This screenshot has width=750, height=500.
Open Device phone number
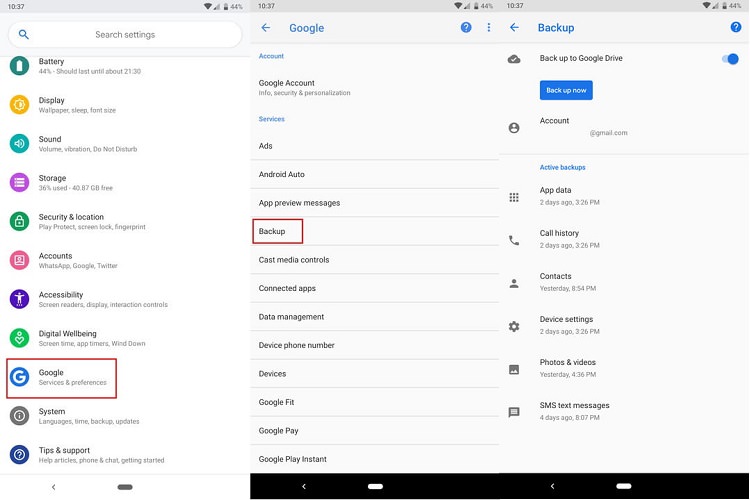[x=375, y=345]
